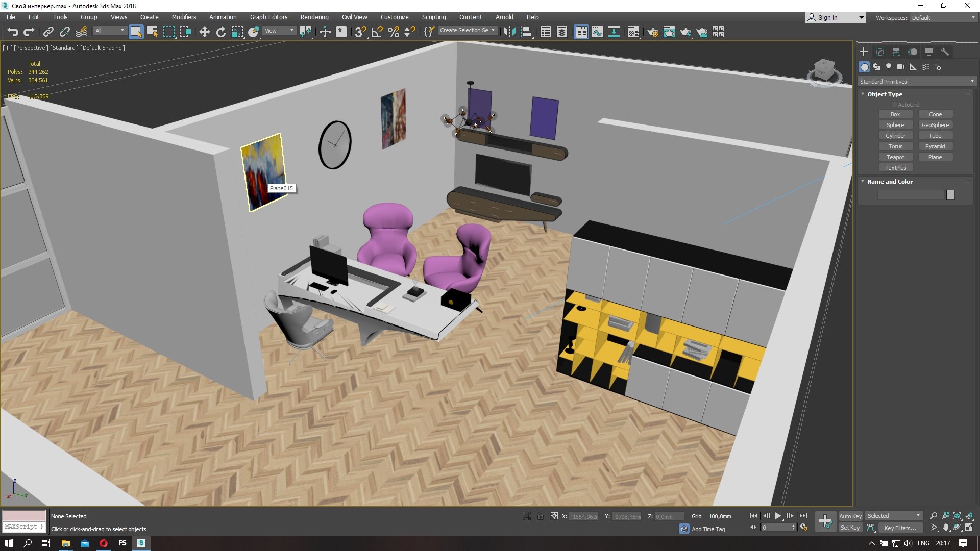Open the Material Editor icon

point(633,32)
